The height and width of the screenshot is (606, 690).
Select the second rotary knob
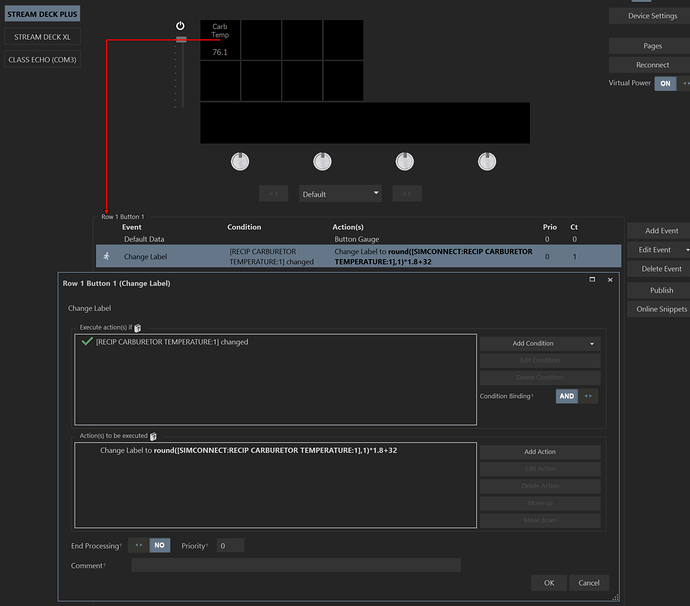[322, 162]
